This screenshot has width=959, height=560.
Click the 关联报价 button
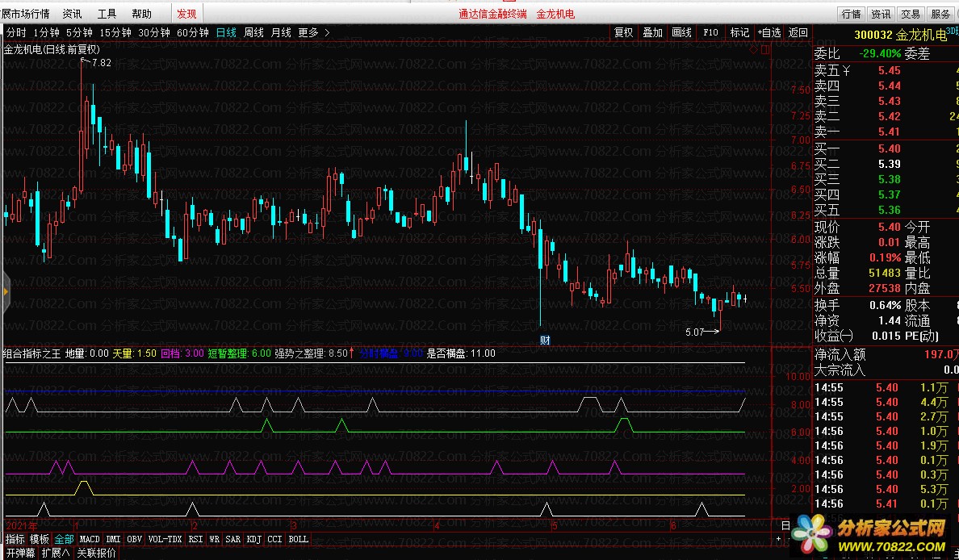click(x=96, y=553)
